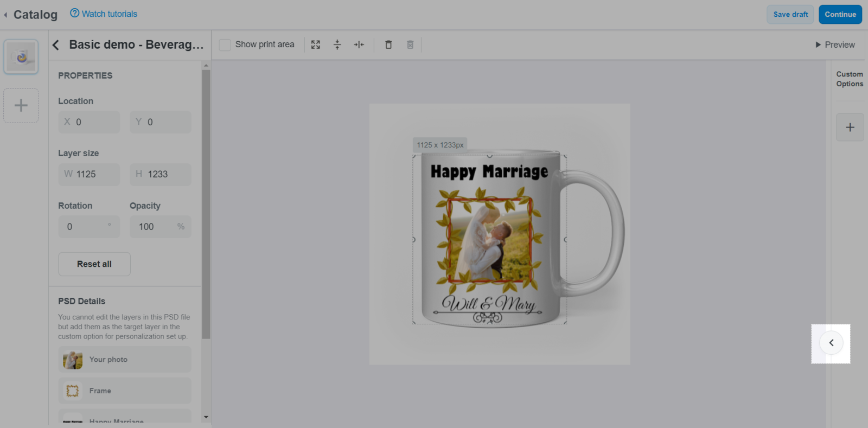The height and width of the screenshot is (428, 868).
Task: Click Reset all button
Action: point(94,264)
